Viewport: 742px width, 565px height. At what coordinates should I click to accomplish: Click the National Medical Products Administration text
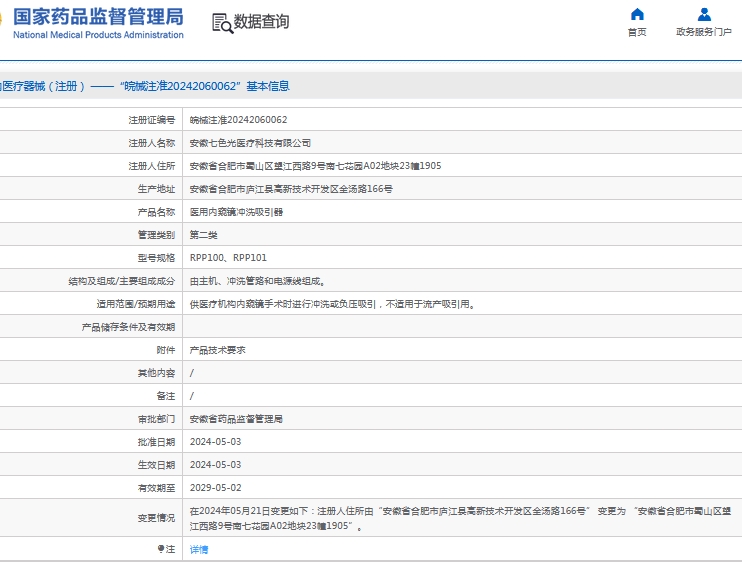tap(98, 35)
